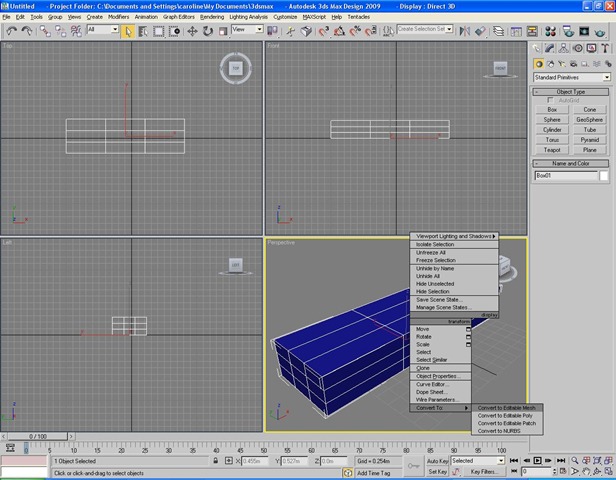Activate the Select and Rotate tool
This screenshot has height=480, width=616.
[207, 31]
